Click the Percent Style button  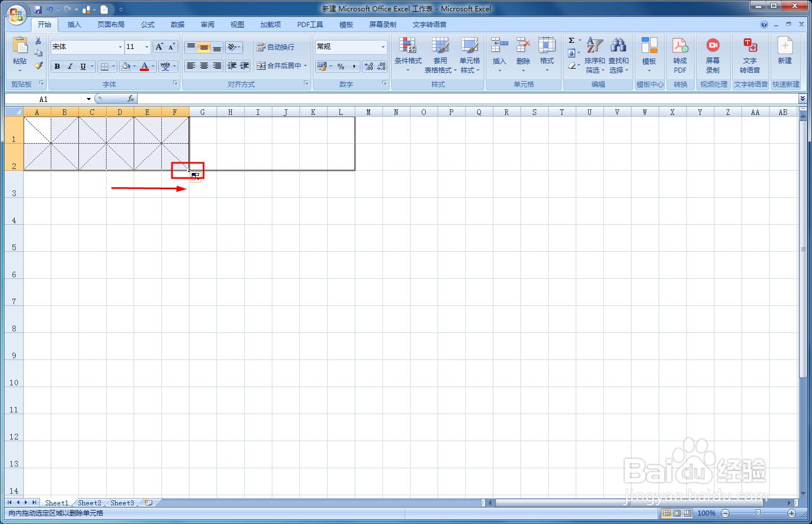(341, 66)
